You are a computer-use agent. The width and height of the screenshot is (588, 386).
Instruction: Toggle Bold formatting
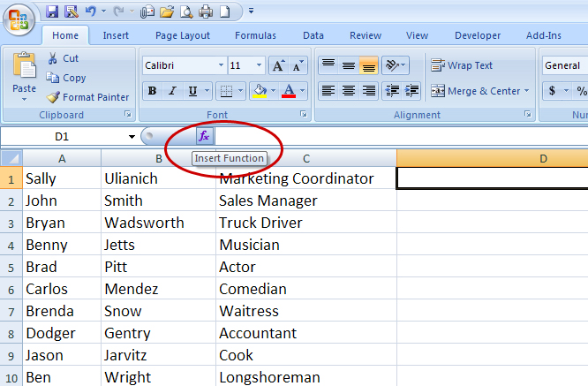[152, 91]
